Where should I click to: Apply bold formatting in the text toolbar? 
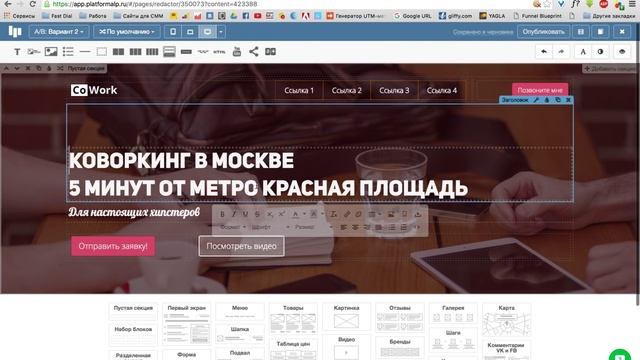point(222,214)
